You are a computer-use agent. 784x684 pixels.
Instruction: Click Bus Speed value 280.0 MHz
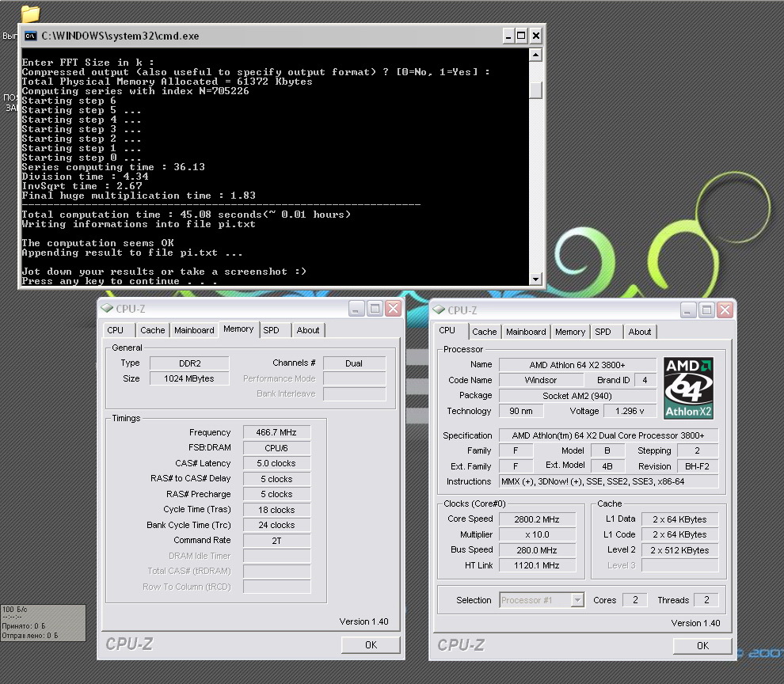pos(537,550)
